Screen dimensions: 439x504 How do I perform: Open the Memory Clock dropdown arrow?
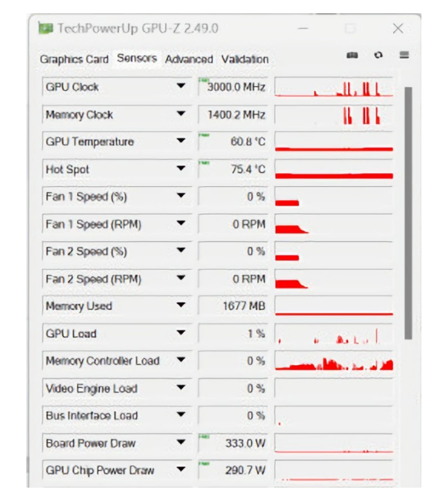coord(181,115)
